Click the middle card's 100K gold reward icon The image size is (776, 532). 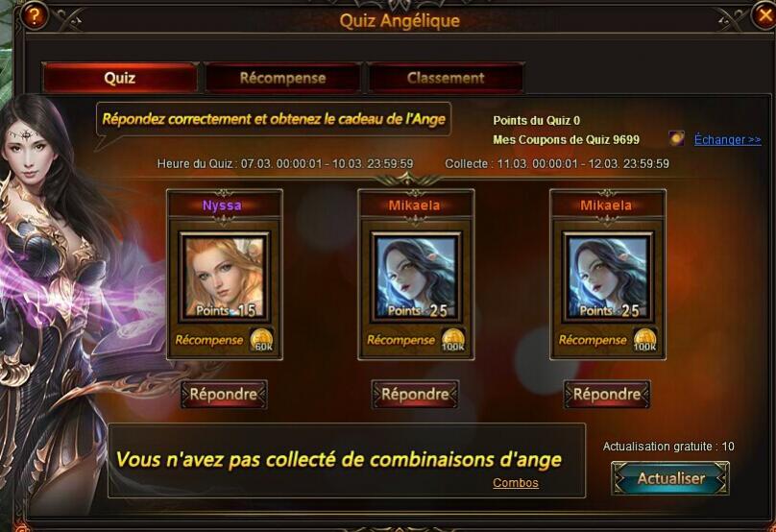tap(453, 340)
